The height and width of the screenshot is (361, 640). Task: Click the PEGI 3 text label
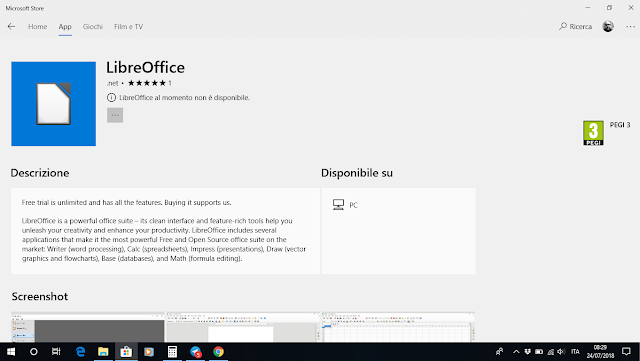click(x=620, y=125)
